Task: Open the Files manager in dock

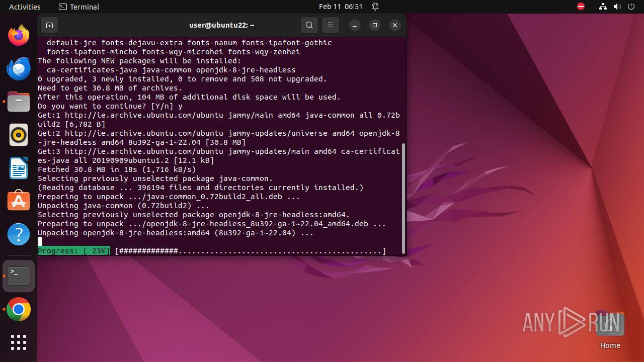Action: pyautogui.click(x=19, y=102)
